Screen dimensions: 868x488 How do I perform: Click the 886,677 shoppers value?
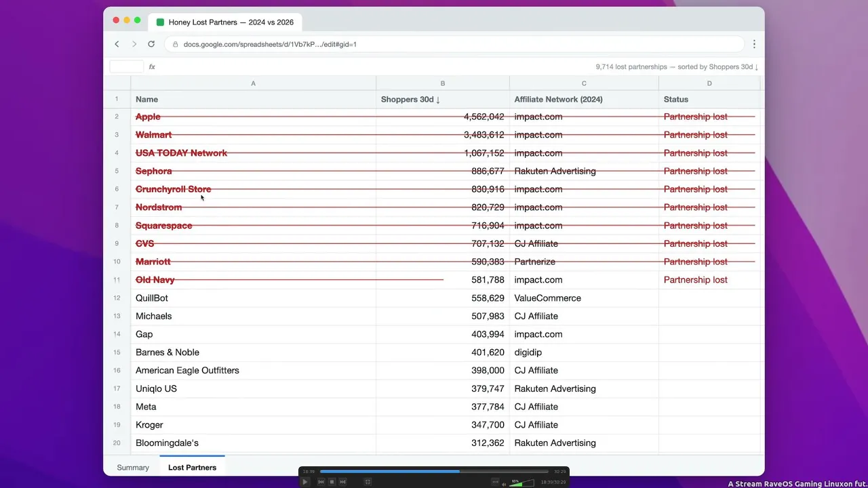(x=488, y=171)
